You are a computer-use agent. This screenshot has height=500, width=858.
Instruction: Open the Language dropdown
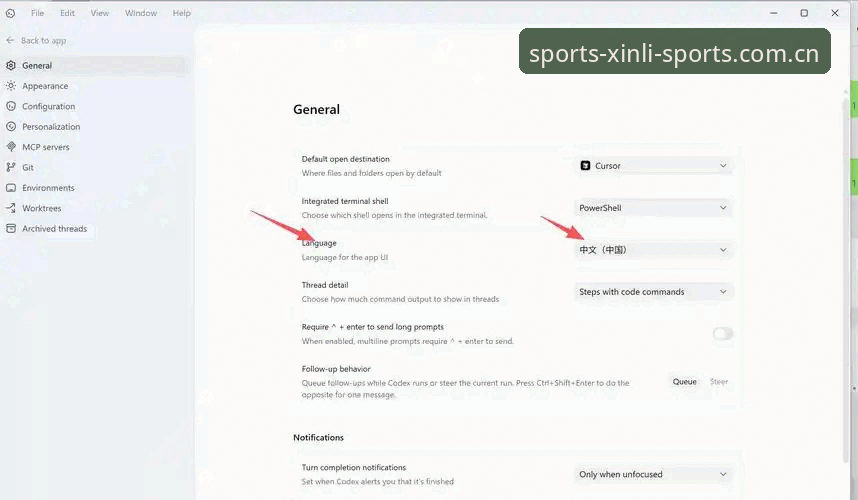click(x=653, y=250)
